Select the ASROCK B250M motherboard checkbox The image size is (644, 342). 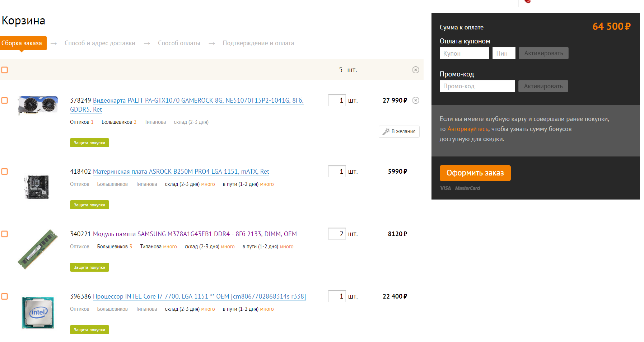click(5, 171)
